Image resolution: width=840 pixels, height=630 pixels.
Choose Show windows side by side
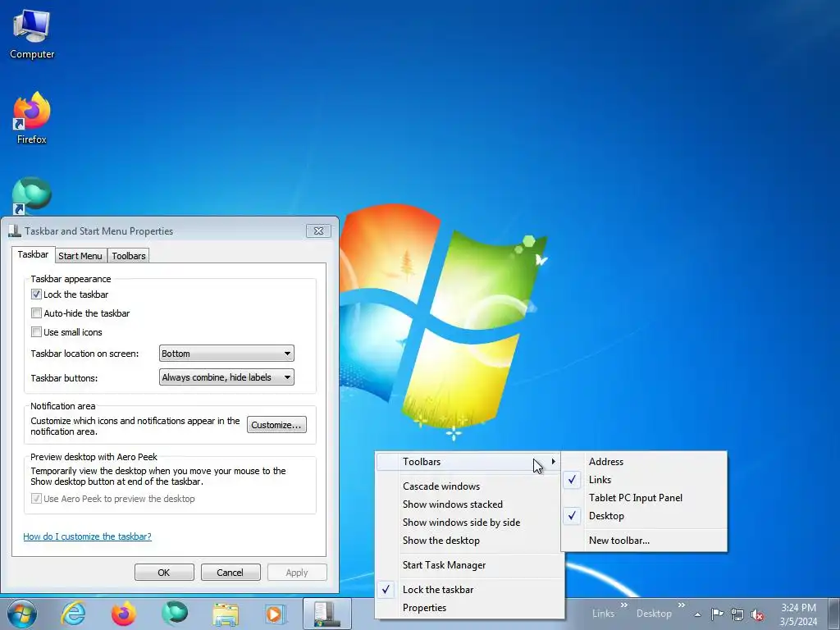468,523
